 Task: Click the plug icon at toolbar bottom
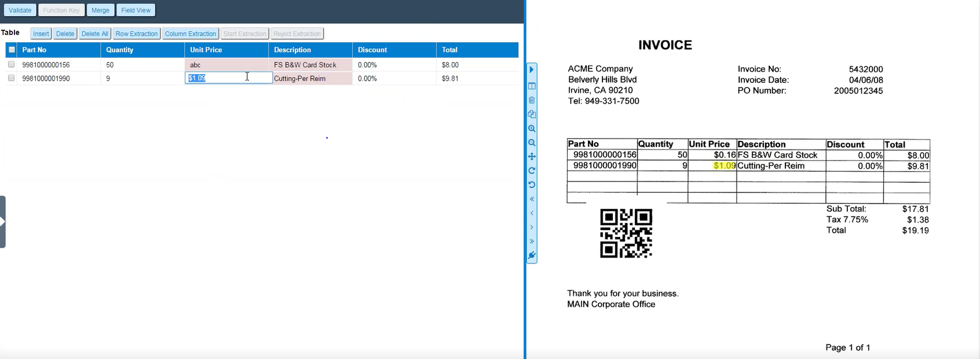532,255
